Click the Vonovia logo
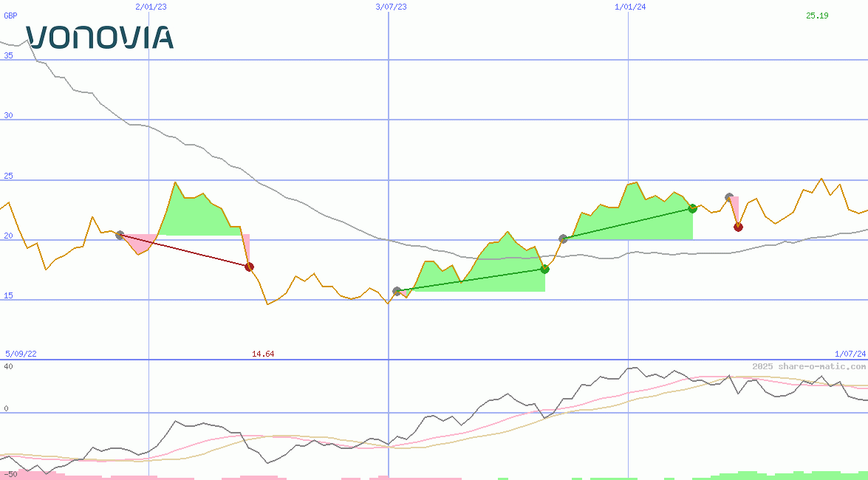The width and height of the screenshot is (868, 480). pyautogui.click(x=100, y=36)
